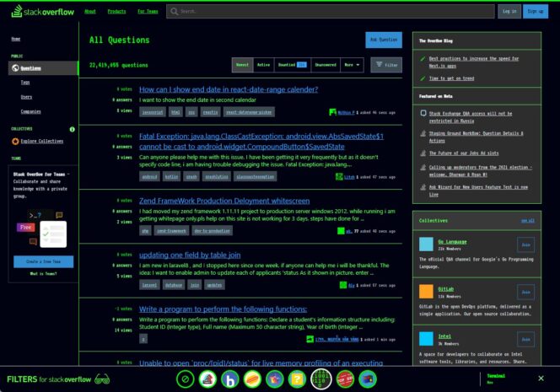Click the 'Terminal' filter name label
The height and width of the screenshot is (392, 560).
coord(496,376)
